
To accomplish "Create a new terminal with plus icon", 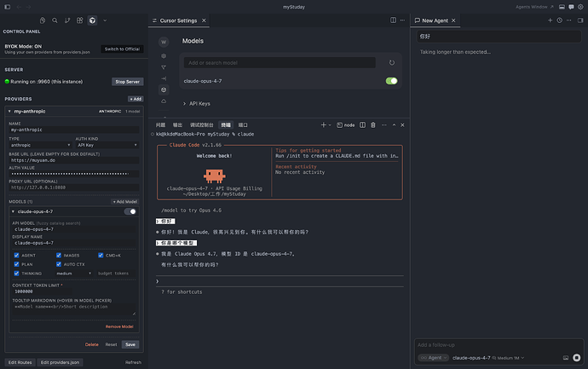I will (323, 125).
